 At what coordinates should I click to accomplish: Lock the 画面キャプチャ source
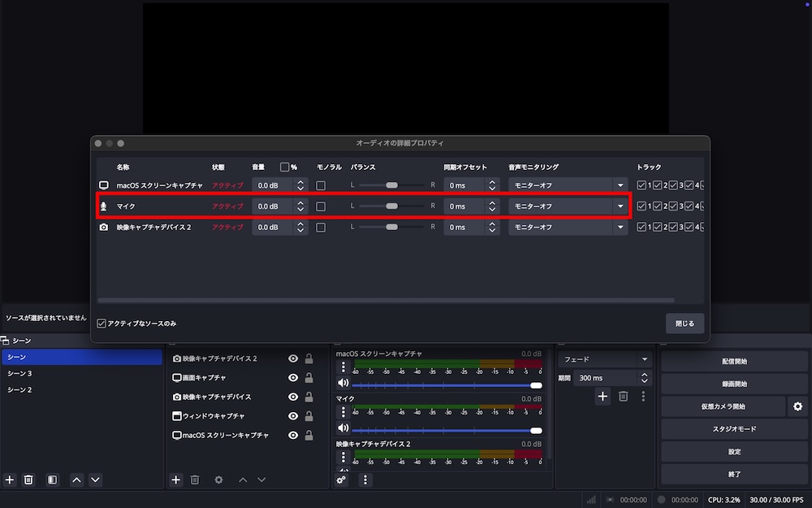tap(309, 377)
